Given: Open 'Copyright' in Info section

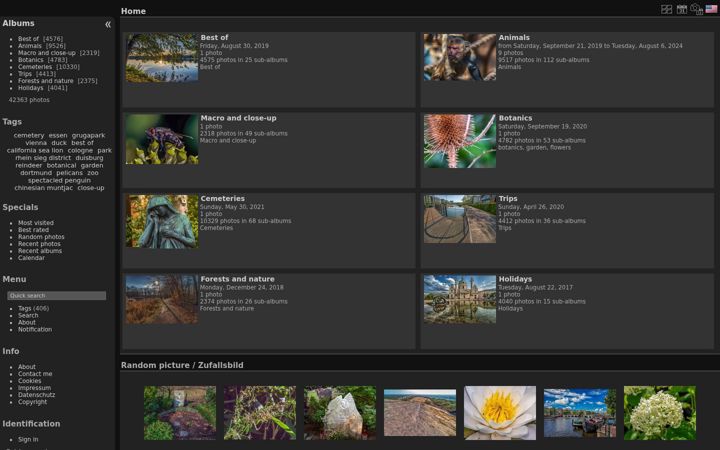Looking at the screenshot, I should click(x=33, y=402).
